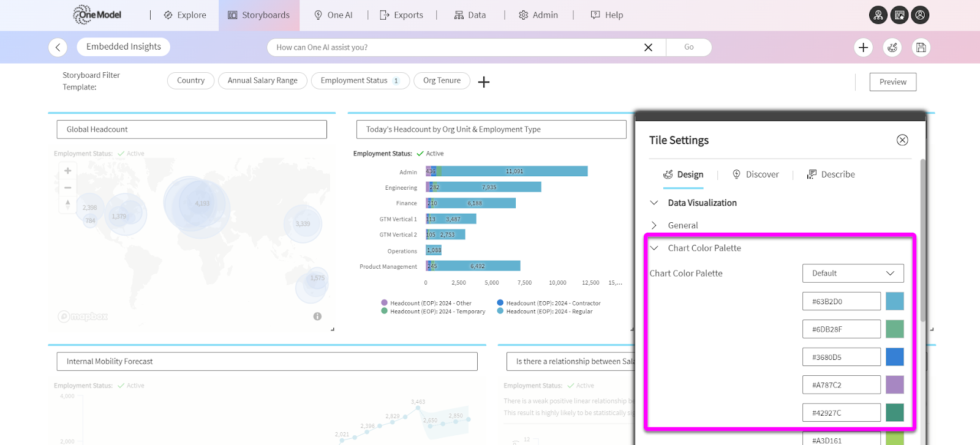Add a new storyboard filter
The width and height of the screenshot is (980, 445).
coord(484,82)
